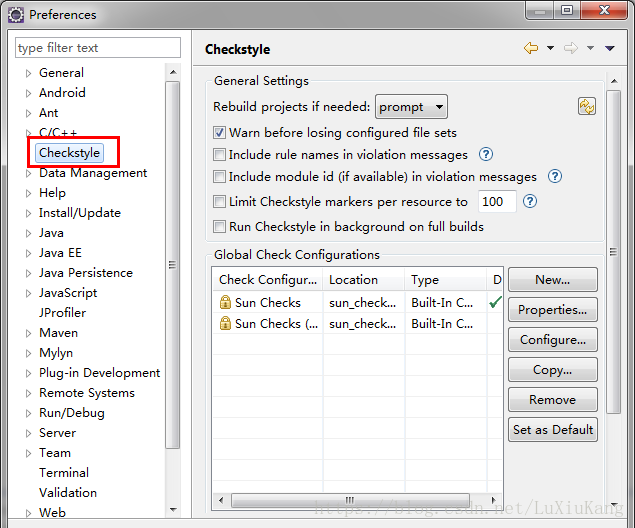
Task: Enable Limit Checkstyle markers per resource
Action: click(x=219, y=201)
